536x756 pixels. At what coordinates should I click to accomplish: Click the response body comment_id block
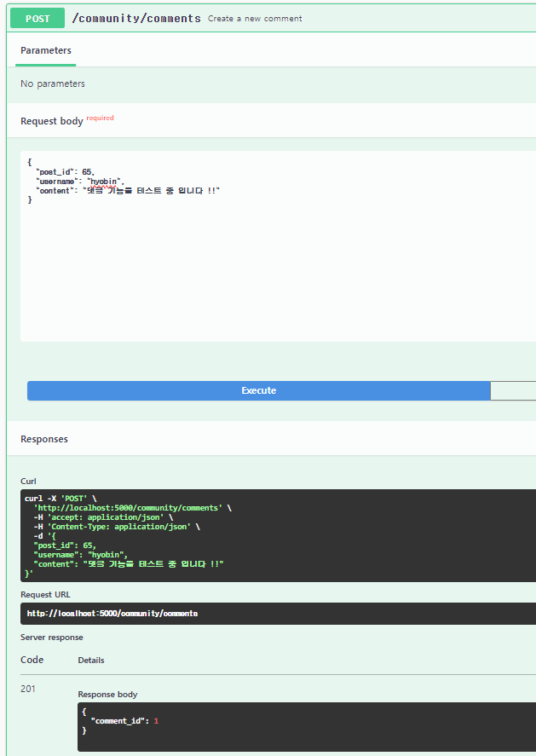tap(307, 726)
